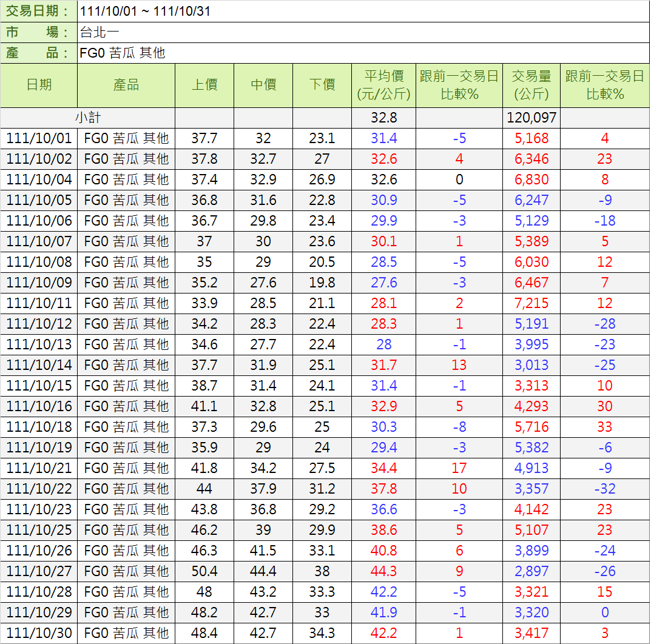Select the 111/10/01 date cell

[x=39, y=138]
